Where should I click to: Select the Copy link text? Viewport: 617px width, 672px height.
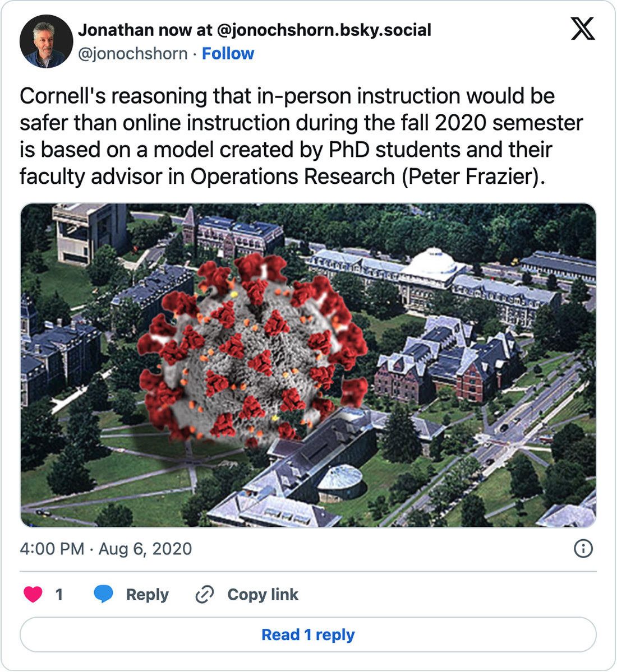263,594
